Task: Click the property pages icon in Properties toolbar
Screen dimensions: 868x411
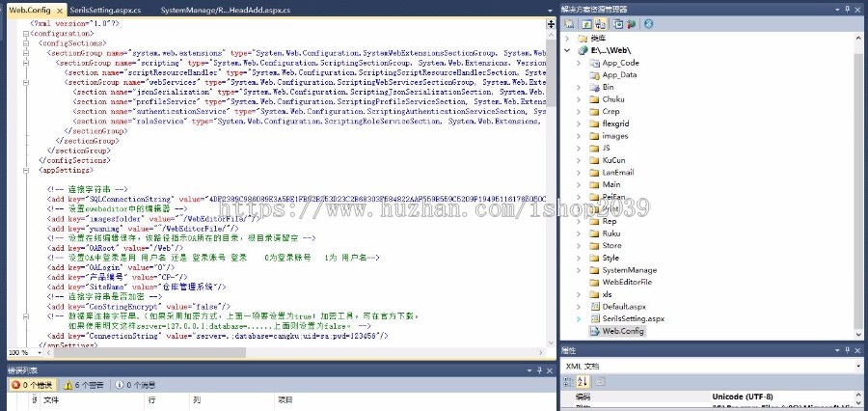Action: [600, 382]
